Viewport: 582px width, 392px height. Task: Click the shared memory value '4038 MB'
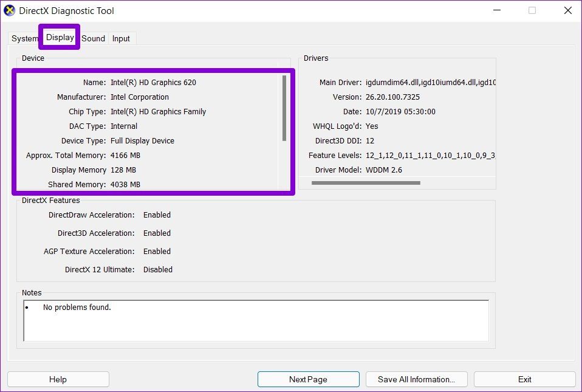click(x=125, y=185)
